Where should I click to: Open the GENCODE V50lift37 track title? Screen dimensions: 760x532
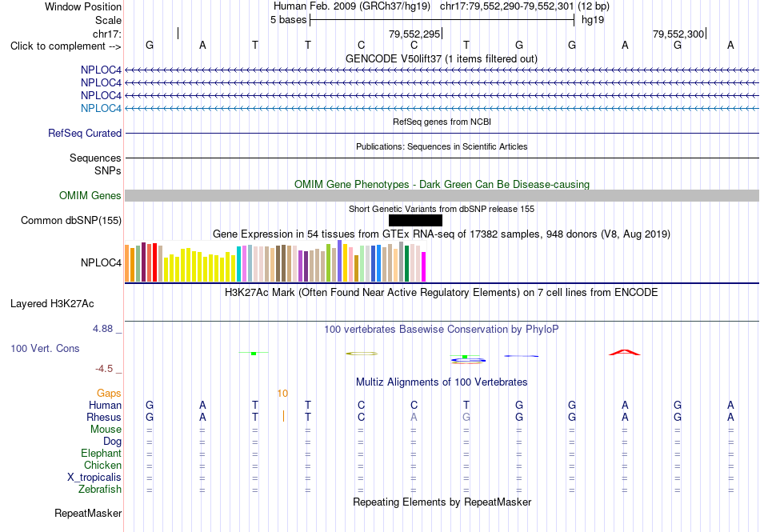(441, 58)
